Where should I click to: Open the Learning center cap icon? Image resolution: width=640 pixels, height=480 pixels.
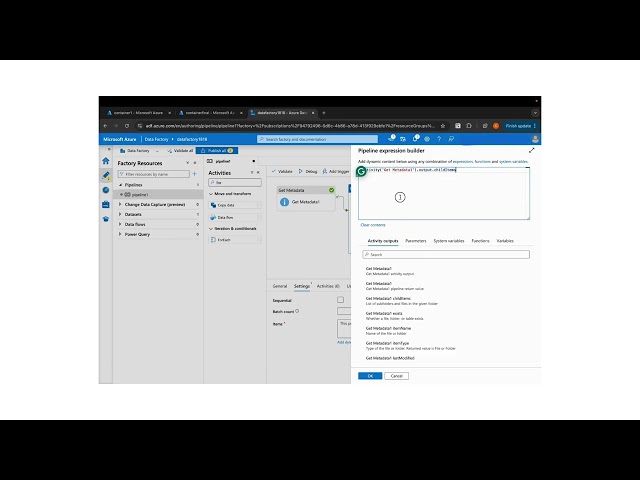click(106, 219)
